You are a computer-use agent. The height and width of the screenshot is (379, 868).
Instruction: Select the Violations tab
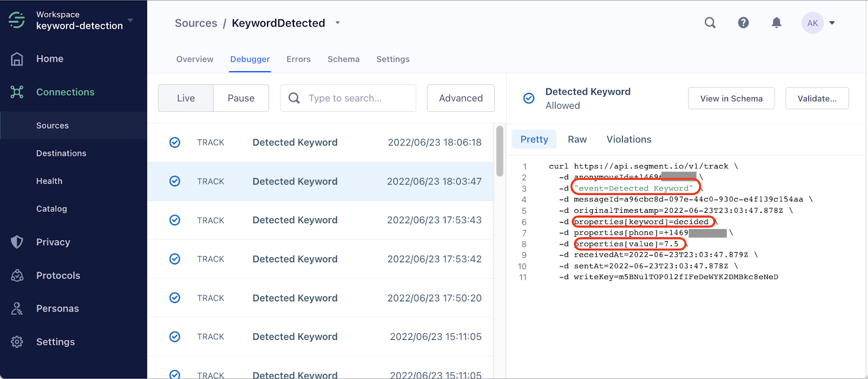[x=629, y=140]
